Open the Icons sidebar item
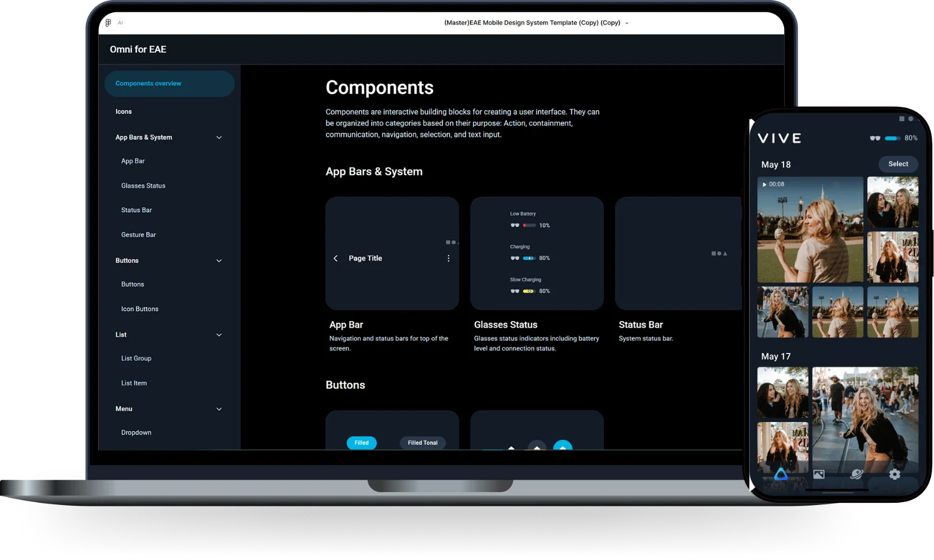Viewport: 934px width, 560px height. [x=123, y=112]
